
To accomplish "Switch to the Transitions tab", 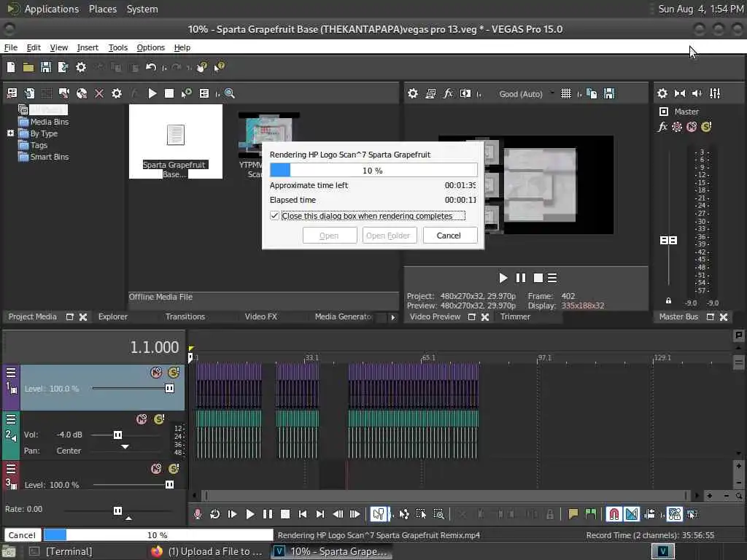I will [185, 316].
